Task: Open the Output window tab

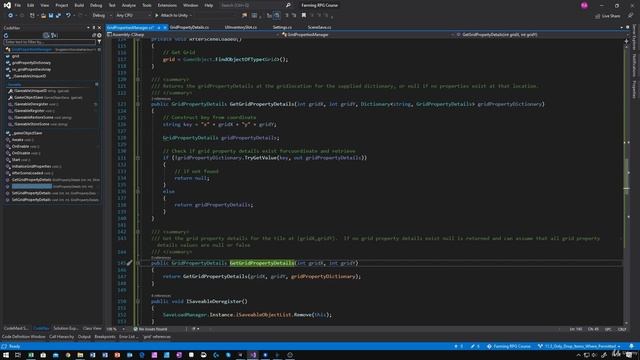Action: coord(84,337)
